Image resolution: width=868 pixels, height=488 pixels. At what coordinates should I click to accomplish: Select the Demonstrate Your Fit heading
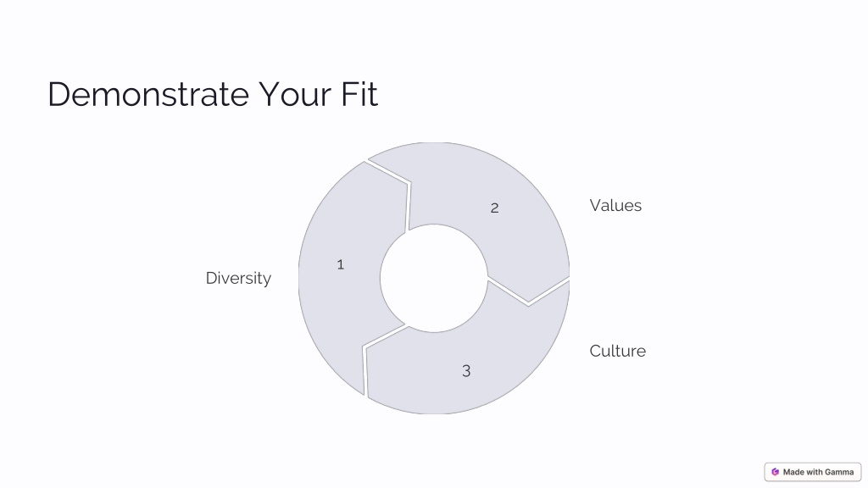(x=213, y=94)
